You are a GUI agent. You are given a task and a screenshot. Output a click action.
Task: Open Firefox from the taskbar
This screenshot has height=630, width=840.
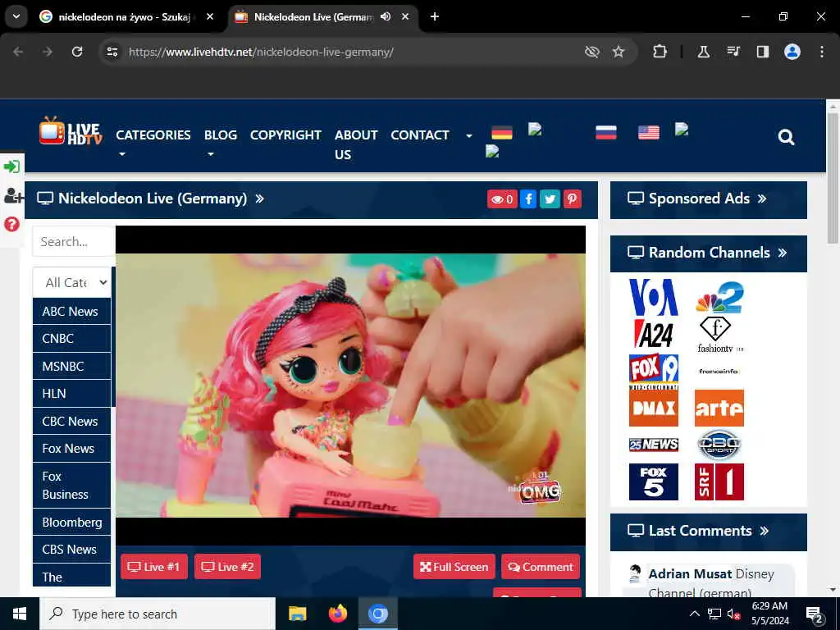[x=337, y=614]
